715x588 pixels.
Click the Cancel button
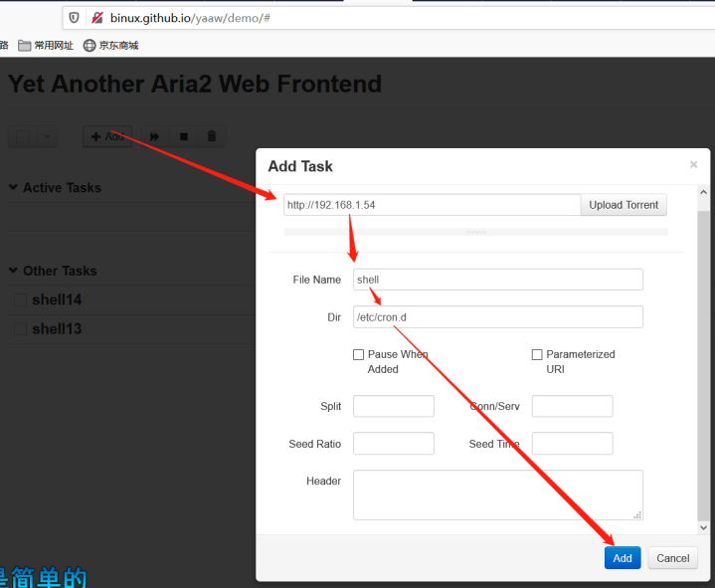[672, 558]
